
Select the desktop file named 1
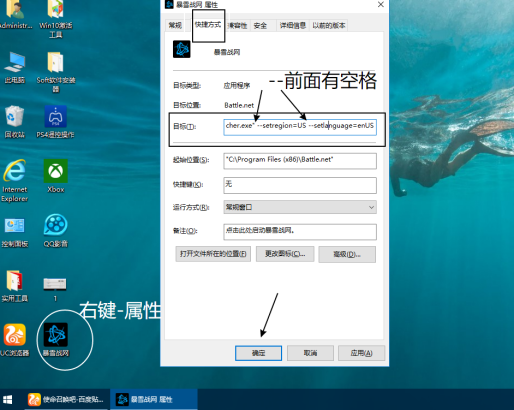tap(55, 288)
